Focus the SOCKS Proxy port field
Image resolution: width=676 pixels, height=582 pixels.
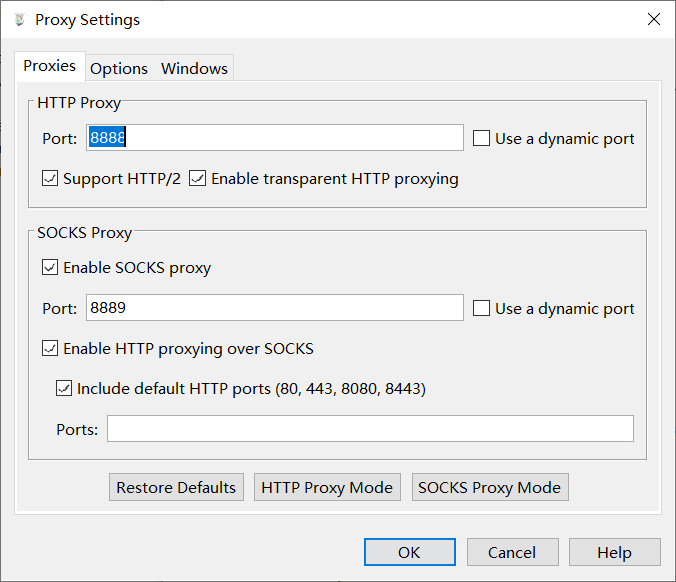(274, 308)
